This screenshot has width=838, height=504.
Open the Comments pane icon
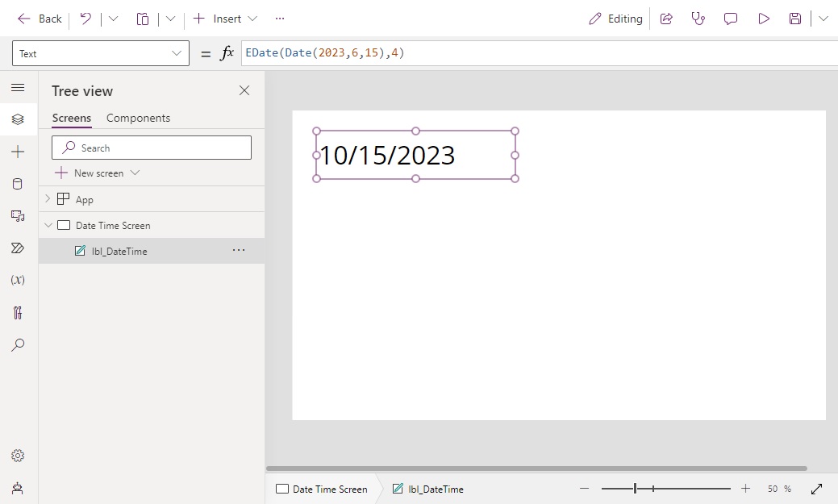(x=731, y=19)
